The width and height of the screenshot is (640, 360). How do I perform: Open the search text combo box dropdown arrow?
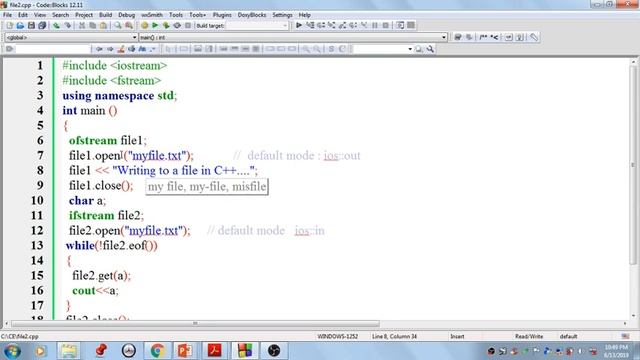click(410, 49)
